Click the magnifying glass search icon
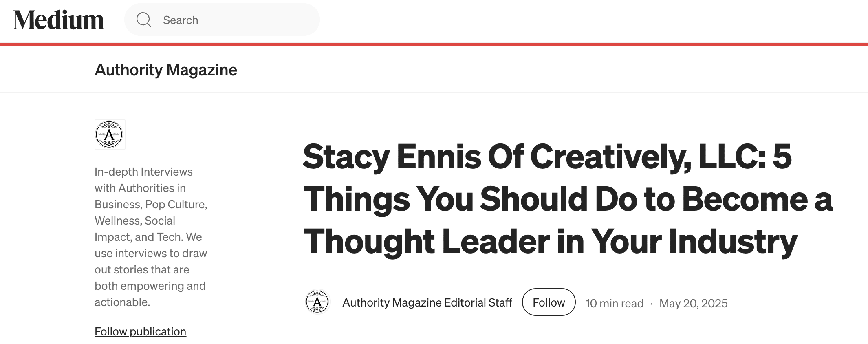The width and height of the screenshot is (868, 344). (143, 20)
